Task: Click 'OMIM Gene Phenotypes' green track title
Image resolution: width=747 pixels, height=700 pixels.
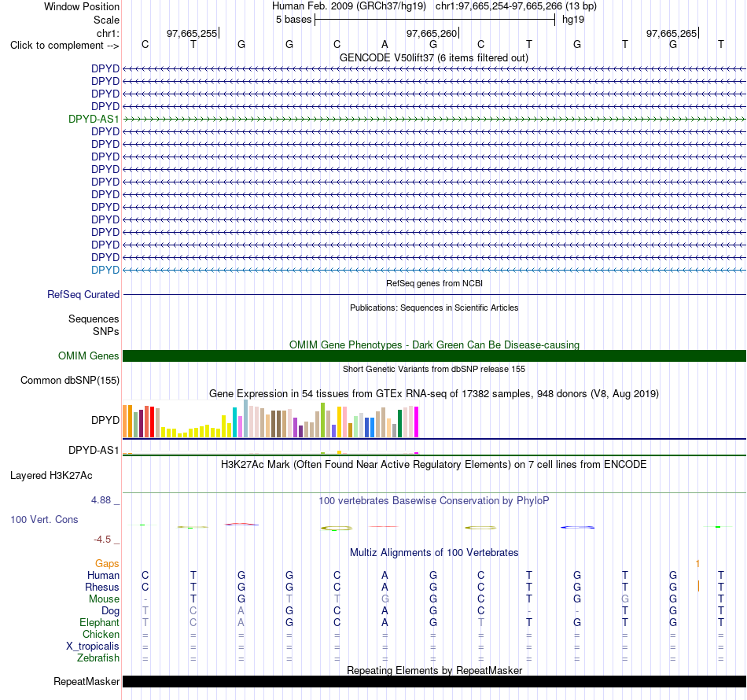Action: [434, 344]
